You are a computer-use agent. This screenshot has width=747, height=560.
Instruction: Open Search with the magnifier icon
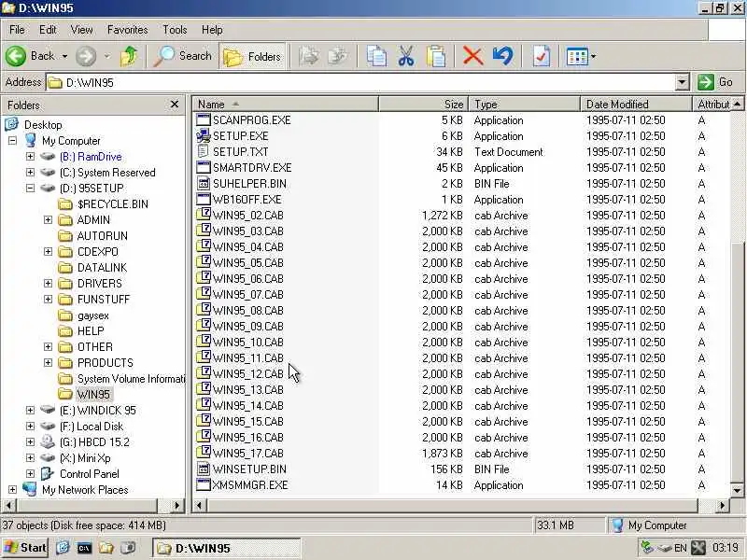click(x=182, y=56)
